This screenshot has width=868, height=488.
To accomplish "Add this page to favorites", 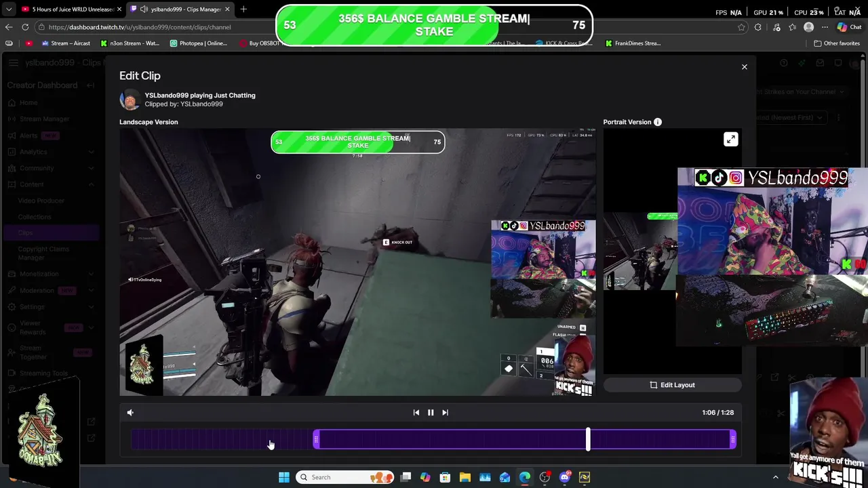I will click(741, 27).
